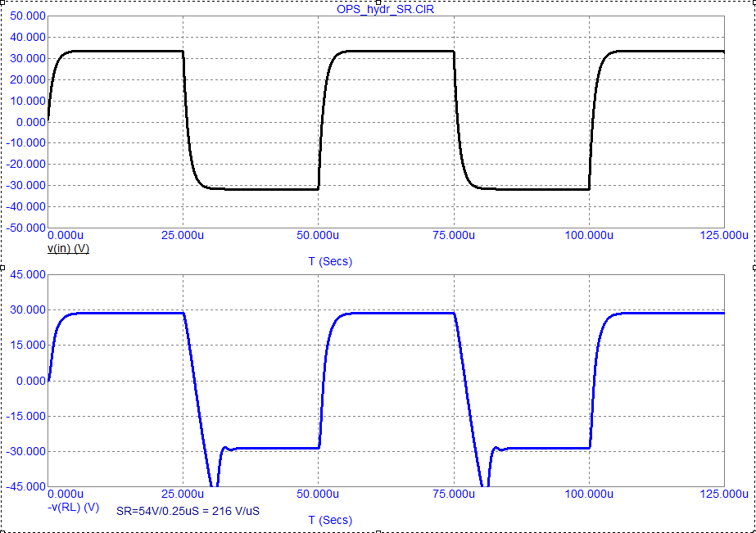Click the 25.000u tick on lower time axis

pos(183,494)
